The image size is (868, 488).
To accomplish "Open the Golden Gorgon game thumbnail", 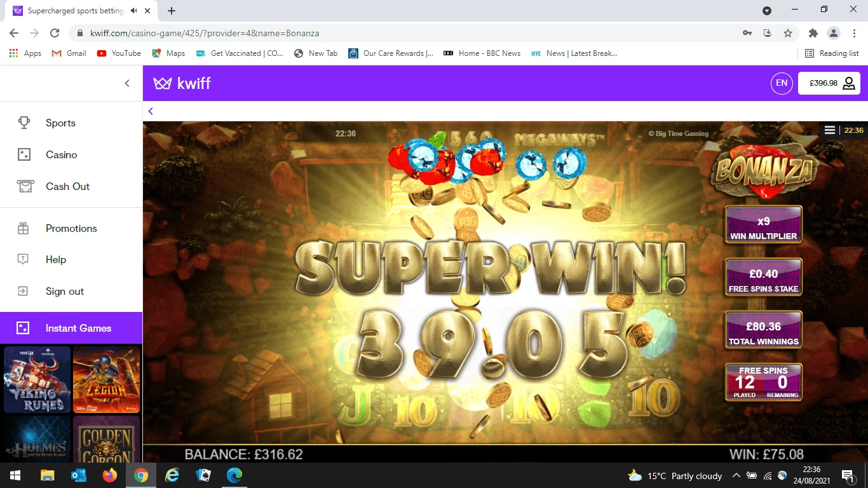I will click(106, 439).
